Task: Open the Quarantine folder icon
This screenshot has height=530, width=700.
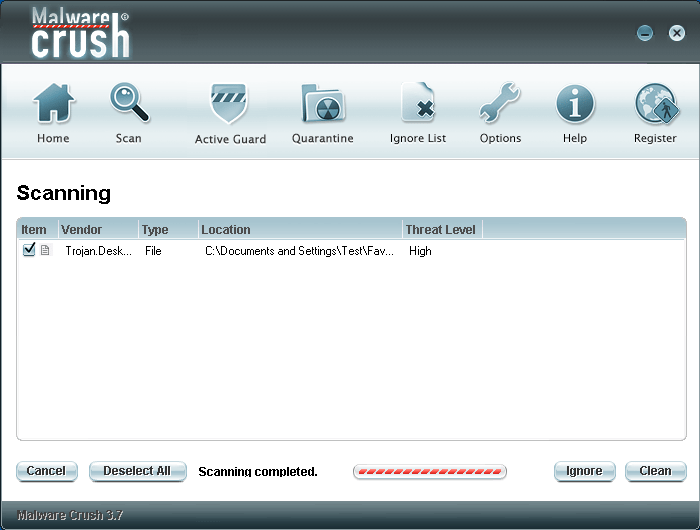Action: [x=322, y=104]
